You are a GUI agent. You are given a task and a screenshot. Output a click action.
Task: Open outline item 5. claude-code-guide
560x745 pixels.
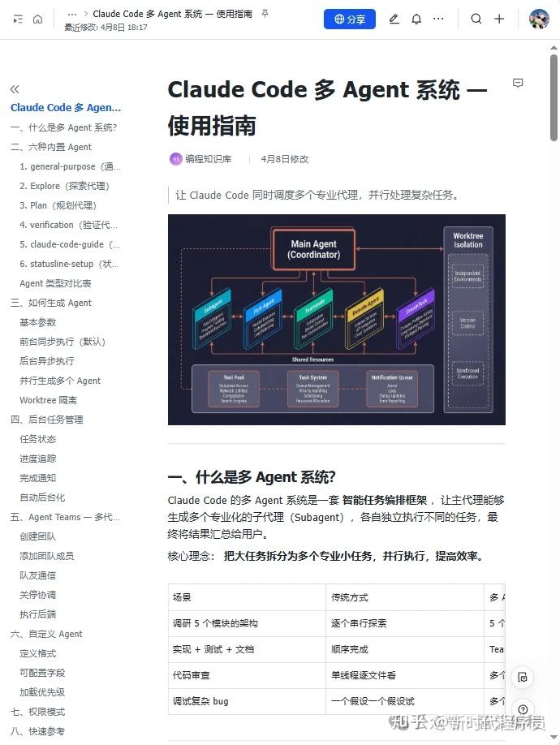coord(70,244)
